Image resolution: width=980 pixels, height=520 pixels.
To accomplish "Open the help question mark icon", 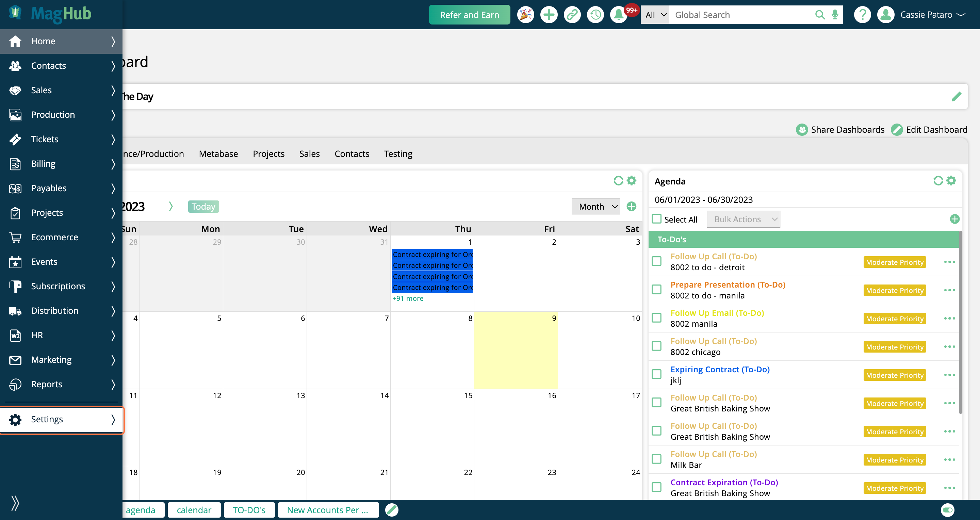I will click(x=862, y=15).
